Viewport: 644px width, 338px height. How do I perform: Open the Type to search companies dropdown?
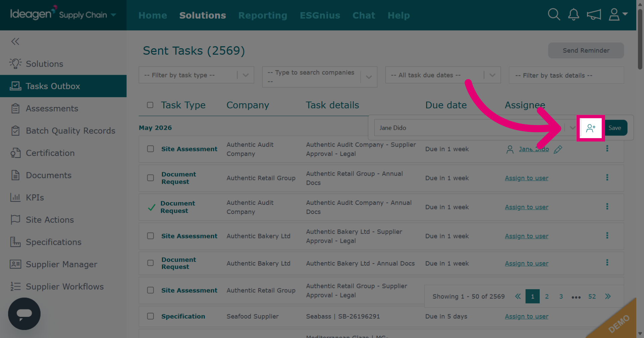point(320,77)
